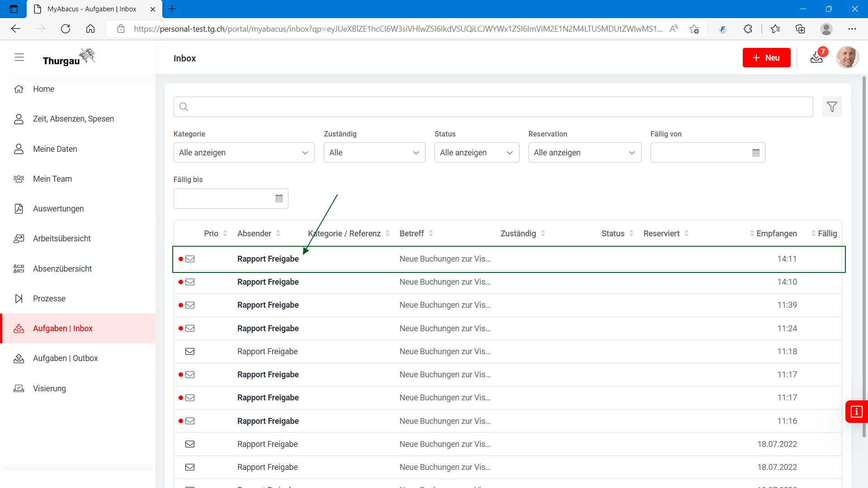Open Rapport Freigabe received at 11:39
Viewport: 868px width, 488px height.
click(268, 305)
